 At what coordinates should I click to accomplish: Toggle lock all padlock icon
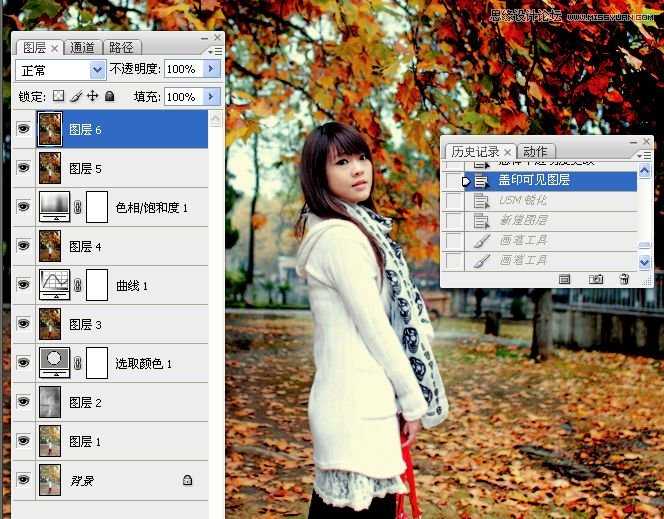pos(110,96)
